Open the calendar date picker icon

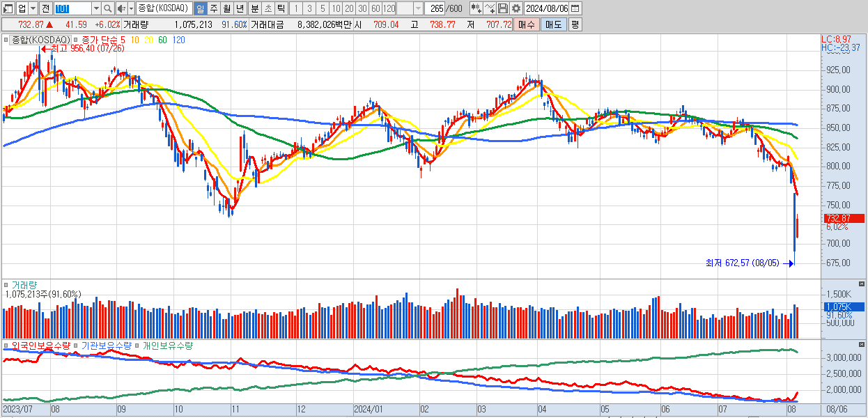[x=575, y=8]
